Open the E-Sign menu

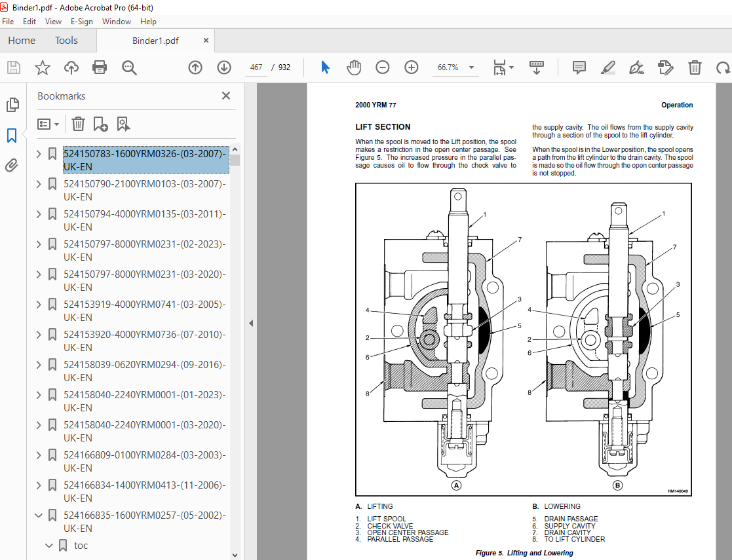pos(82,22)
